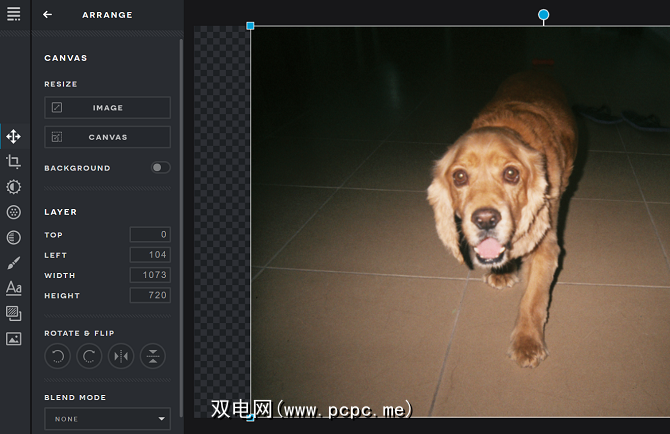Open the Add image tool
670x434 pixels.
(x=14, y=339)
